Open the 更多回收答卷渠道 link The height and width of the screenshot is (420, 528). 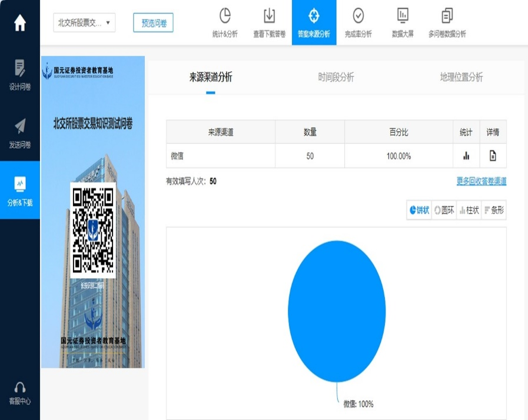click(x=481, y=181)
